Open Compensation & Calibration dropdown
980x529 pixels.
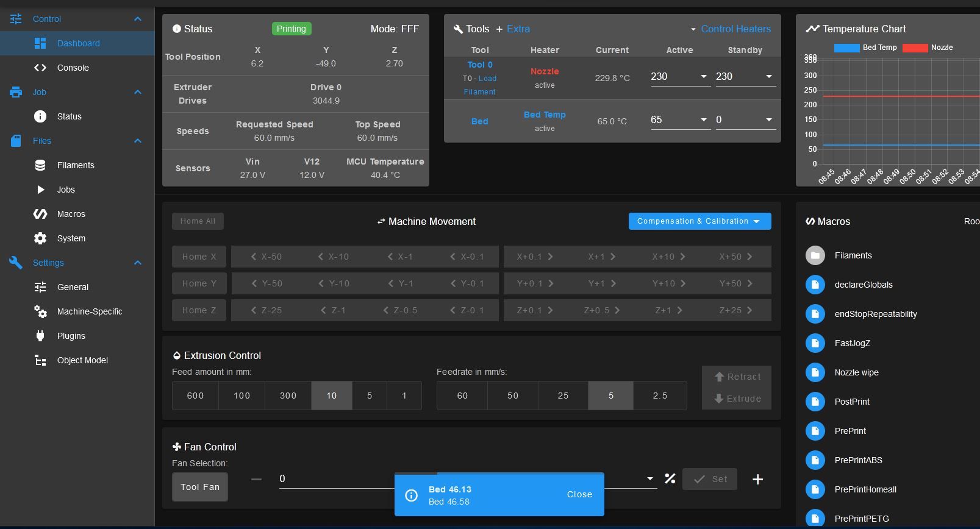point(699,221)
